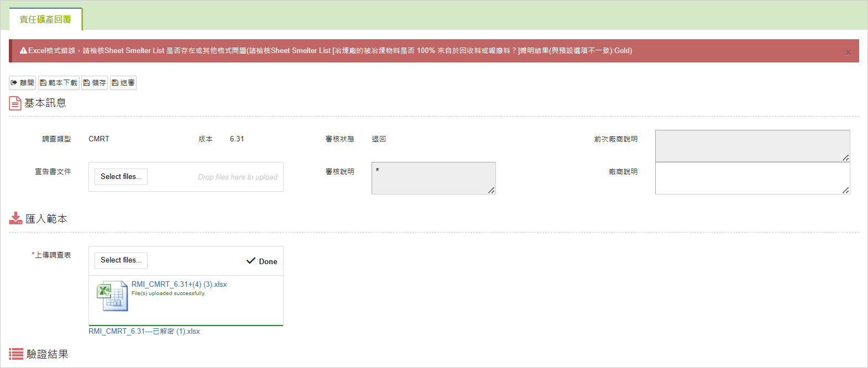Select files for 宣告書文件 upload
The height and width of the screenshot is (368, 868).
[x=121, y=177]
